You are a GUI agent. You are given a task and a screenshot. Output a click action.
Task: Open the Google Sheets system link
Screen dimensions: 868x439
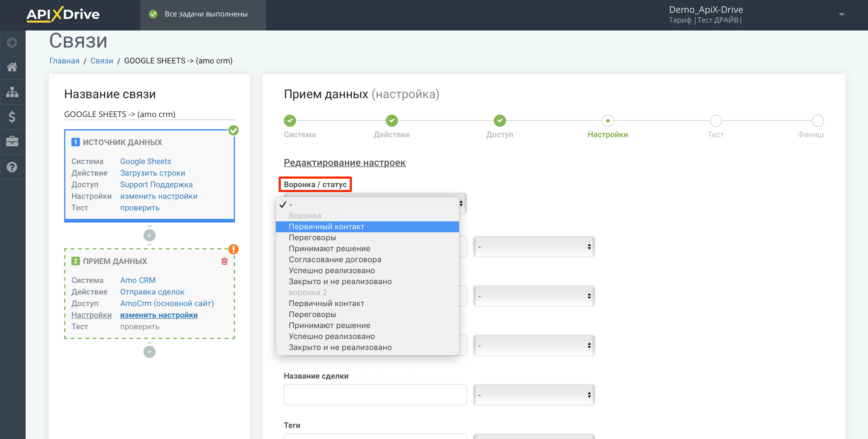click(146, 161)
